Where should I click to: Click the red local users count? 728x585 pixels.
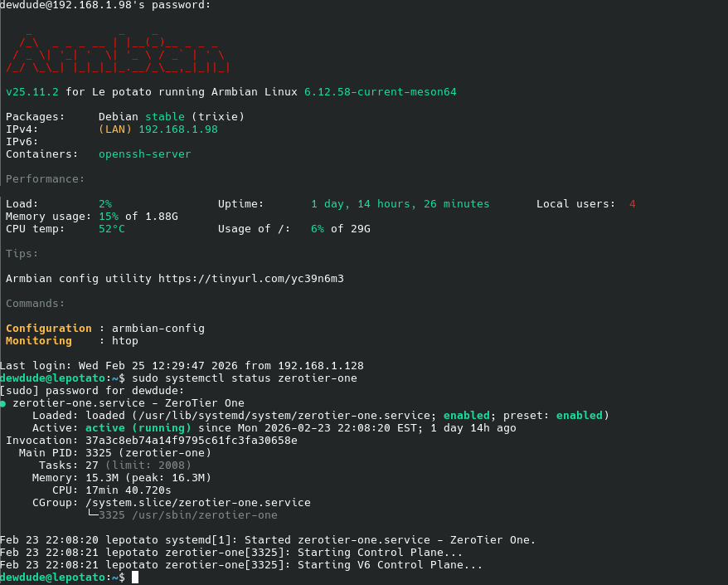click(632, 204)
